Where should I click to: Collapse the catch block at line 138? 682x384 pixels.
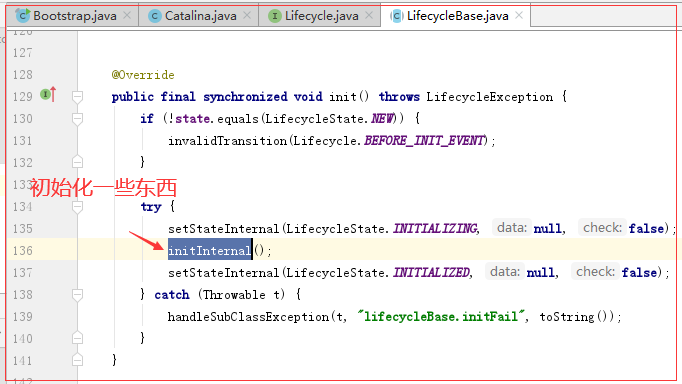(x=77, y=295)
